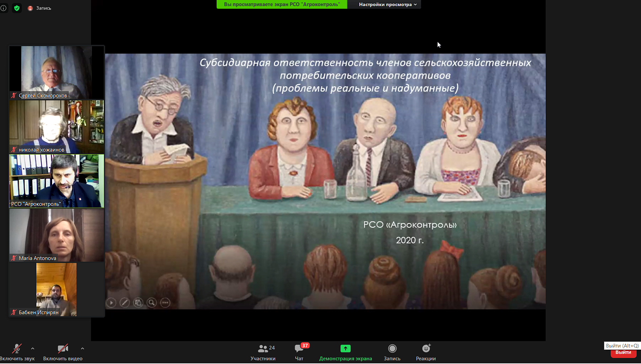Screen dimensions: 641x364
Task: Click muted mic icon beside Сергей Скоморохов
Action: [x=14, y=95]
